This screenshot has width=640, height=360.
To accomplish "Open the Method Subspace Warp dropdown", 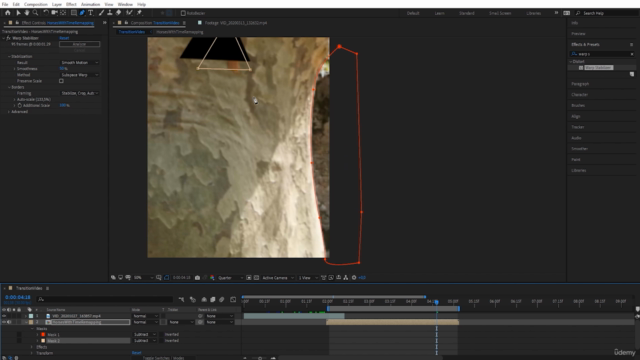I will 80,75.
